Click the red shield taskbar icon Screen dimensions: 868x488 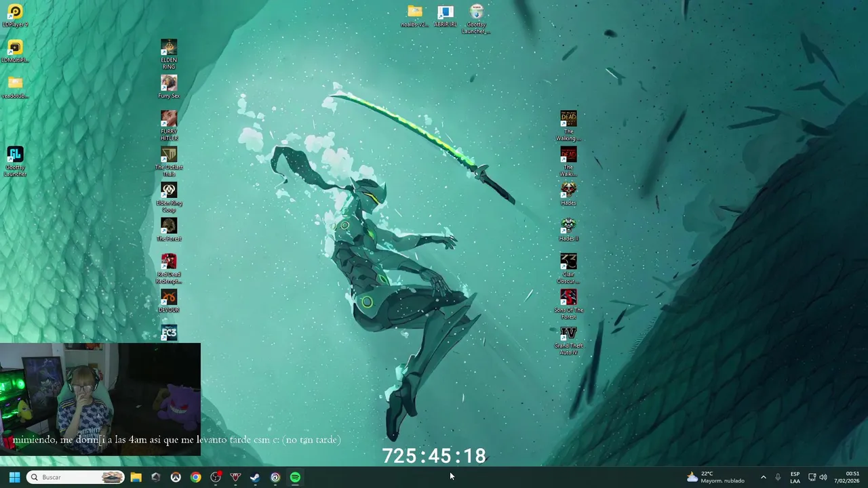[x=235, y=477]
